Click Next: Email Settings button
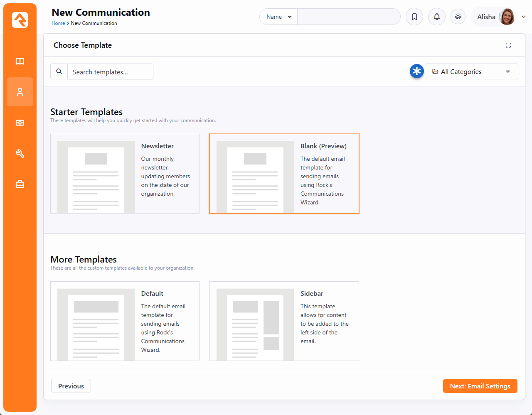Screen dimensions: 532x415 [x=480, y=386]
